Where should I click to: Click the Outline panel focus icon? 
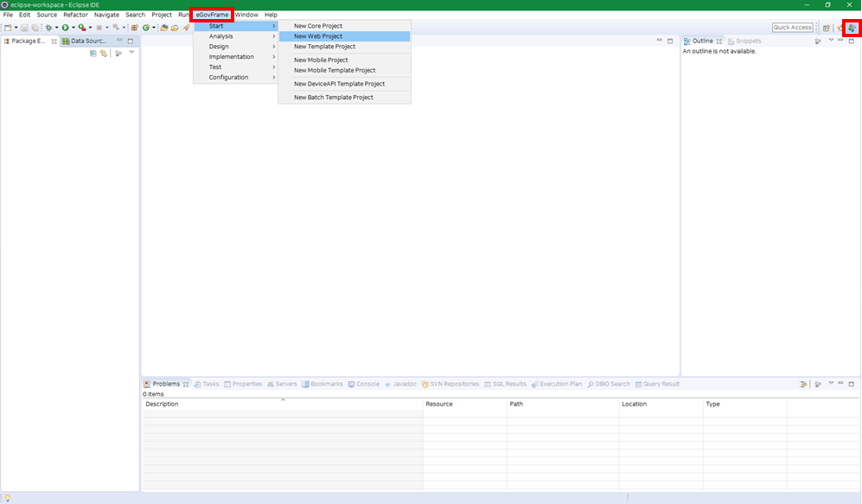click(817, 41)
